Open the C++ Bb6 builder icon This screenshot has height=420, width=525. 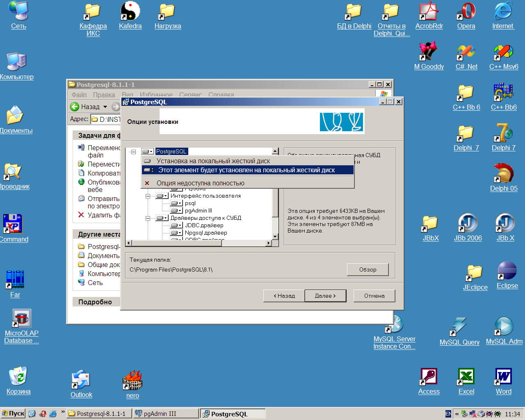[504, 97]
